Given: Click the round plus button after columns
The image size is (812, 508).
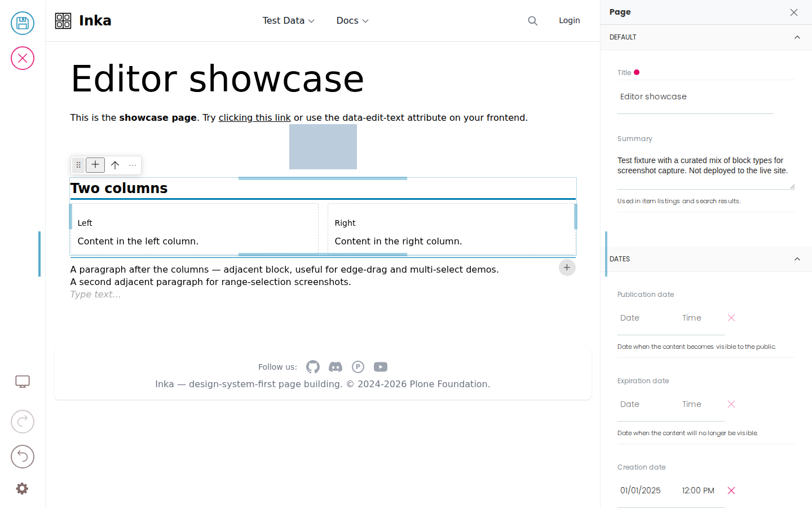Looking at the screenshot, I should tap(567, 268).
